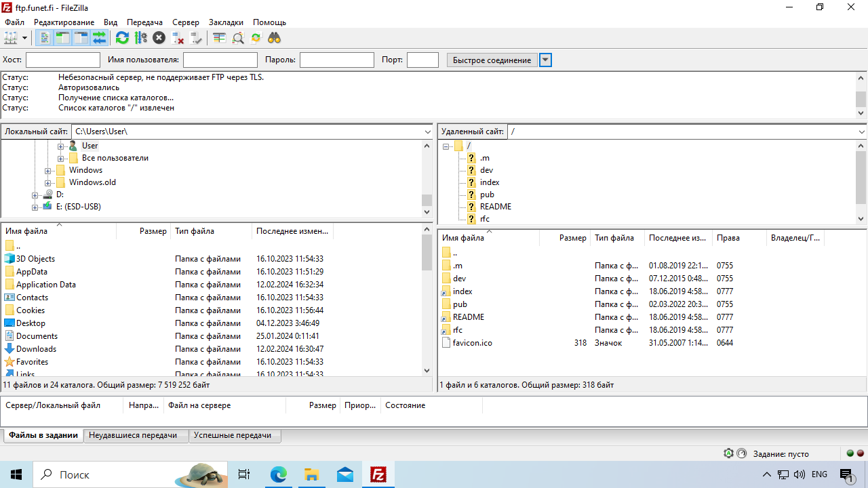Open the Удаленный сайт path dropdown
The image size is (868, 488).
[862, 131]
